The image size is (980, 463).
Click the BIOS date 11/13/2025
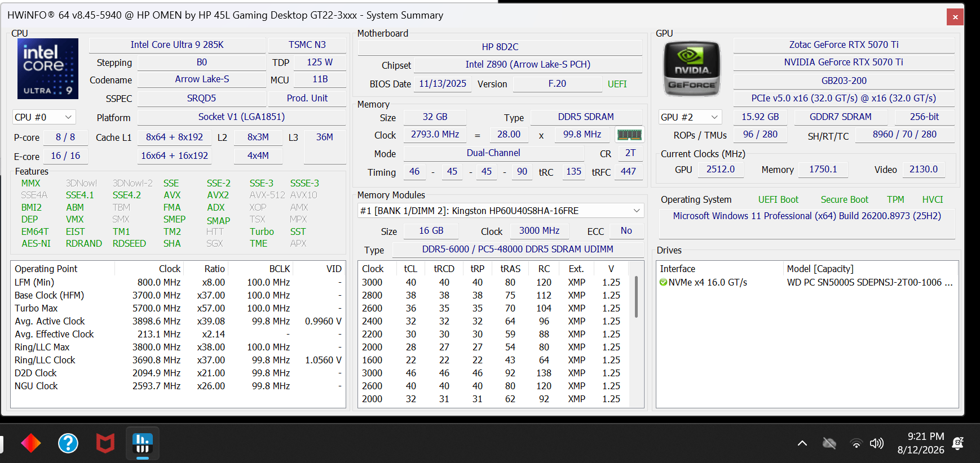coord(443,83)
